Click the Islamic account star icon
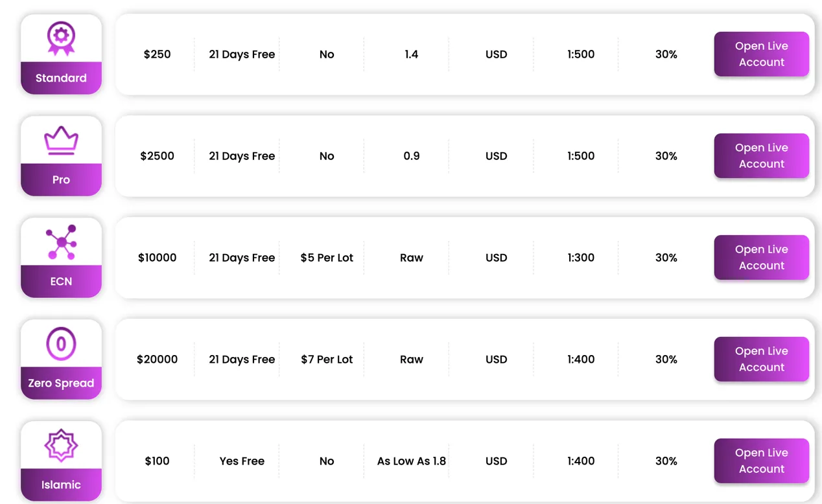822x504 pixels. click(x=61, y=445)
